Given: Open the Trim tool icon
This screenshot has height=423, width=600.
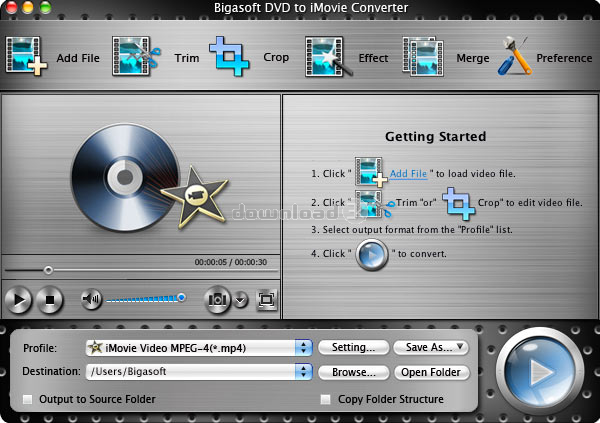Looking at the screenshot, I should pos(136,56).
